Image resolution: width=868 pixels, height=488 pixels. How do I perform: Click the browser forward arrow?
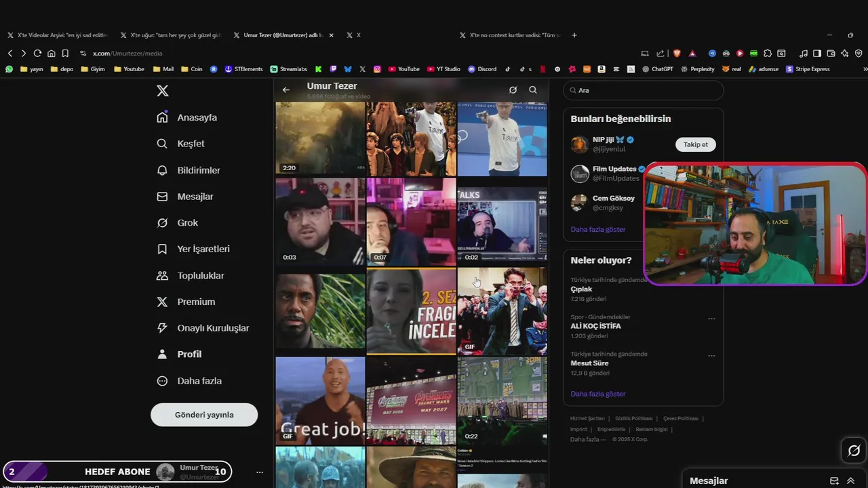(24, 53)
